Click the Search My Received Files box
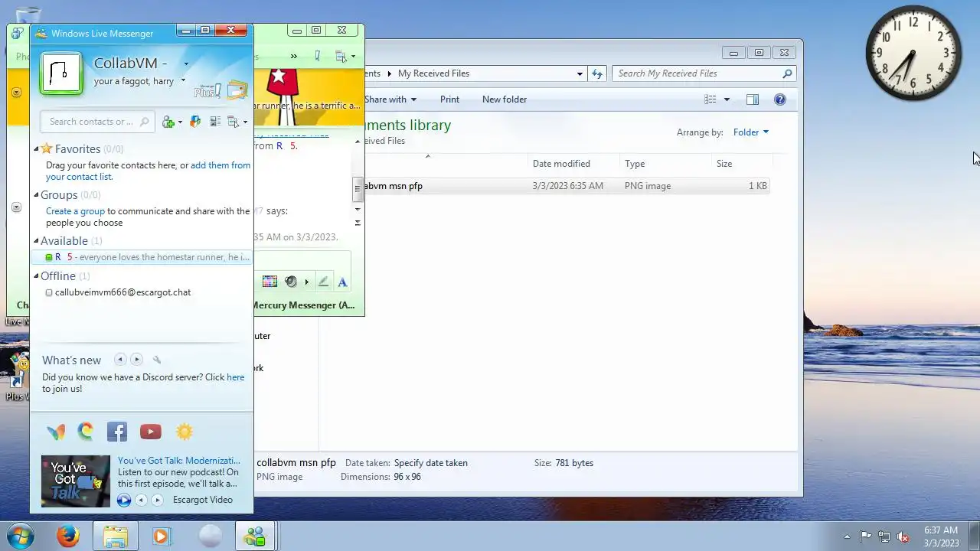Image resolution: width=980 pixels, height=551 pixels. tap(704, 73)
